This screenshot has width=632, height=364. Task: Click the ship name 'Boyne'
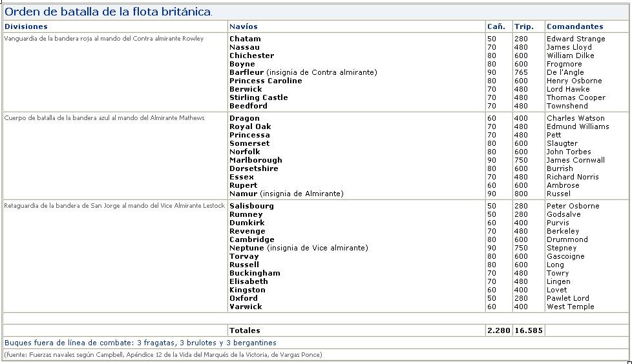(242, 64)
